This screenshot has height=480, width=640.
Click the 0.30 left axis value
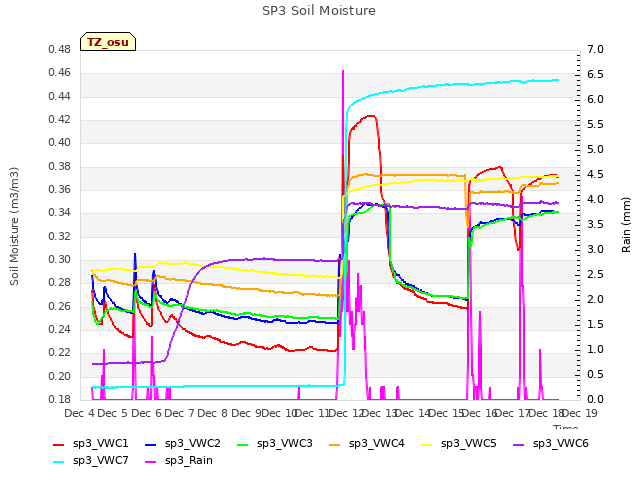[x=60, y=260]
